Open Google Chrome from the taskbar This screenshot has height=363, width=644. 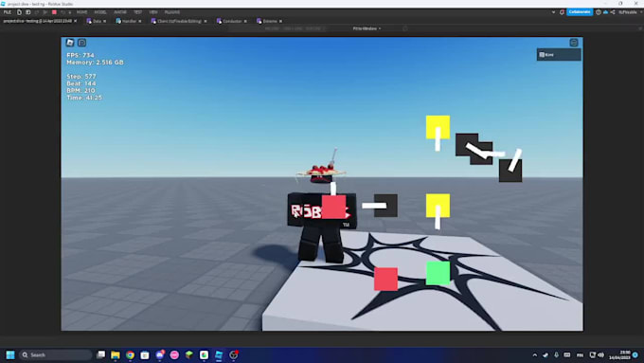tap(130, 354)
